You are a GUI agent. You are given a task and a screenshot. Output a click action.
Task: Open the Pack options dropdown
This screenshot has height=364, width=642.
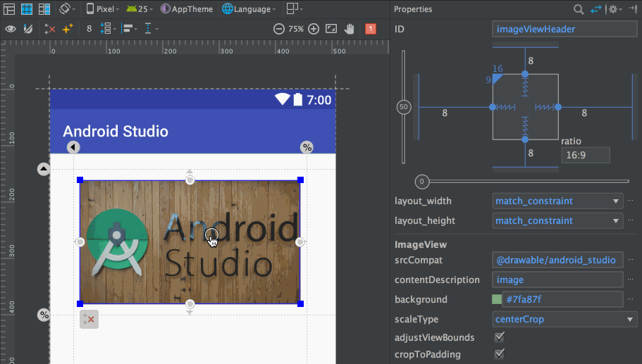pos(108,29)
